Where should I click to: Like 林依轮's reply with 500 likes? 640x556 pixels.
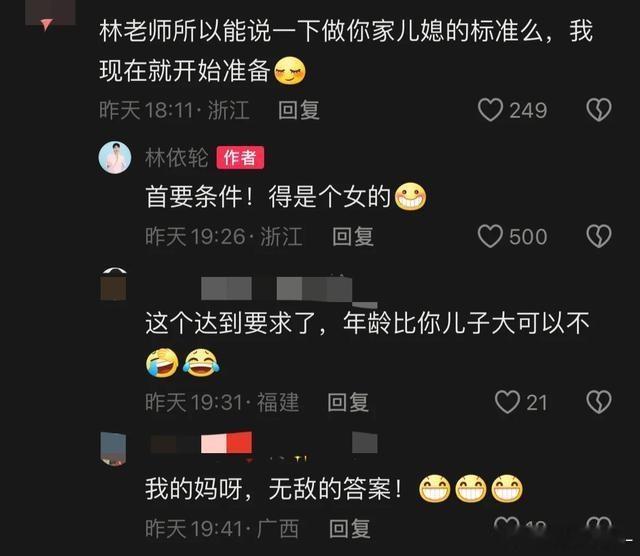[x=490, y=236]
